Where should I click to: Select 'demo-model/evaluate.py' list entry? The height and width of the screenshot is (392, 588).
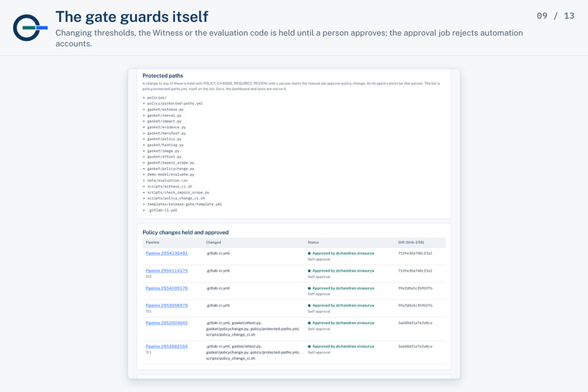click(x=171, y=174)
